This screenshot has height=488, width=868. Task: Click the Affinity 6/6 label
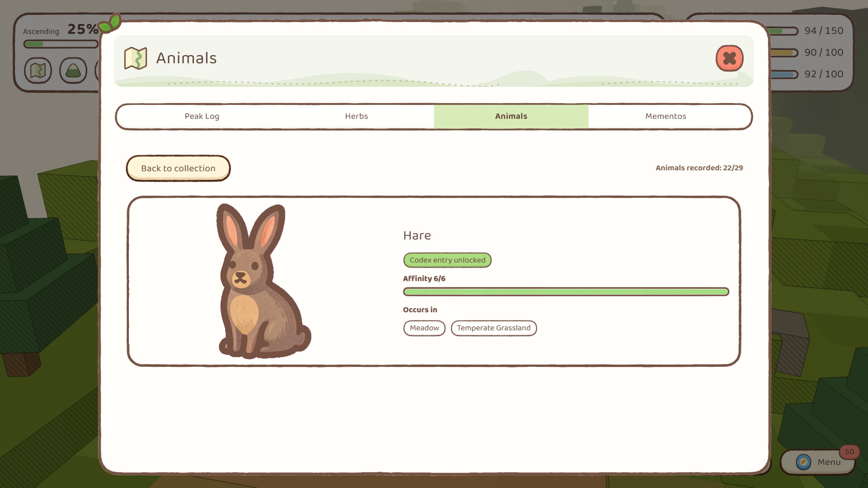[424, 278]
